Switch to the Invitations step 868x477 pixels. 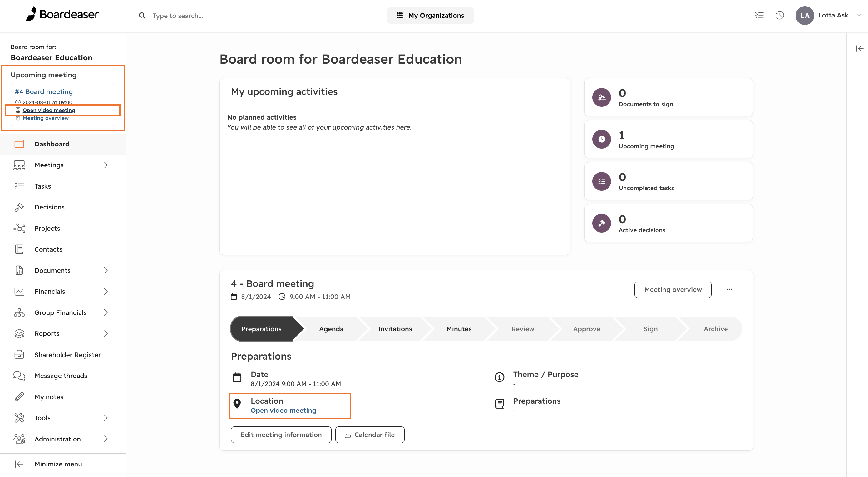[x=395, y=329]
